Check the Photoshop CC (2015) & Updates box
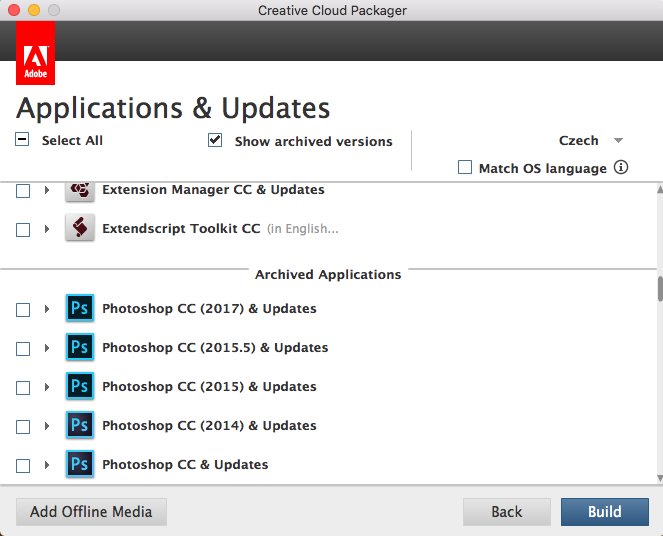This screenshot has height=536, width=663. (x=23, y=388)
